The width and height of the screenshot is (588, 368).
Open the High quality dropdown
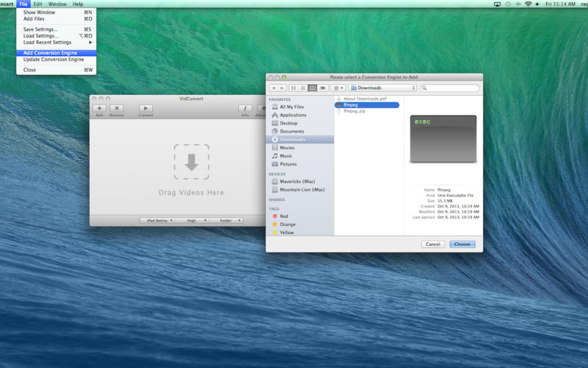(193, 220)
